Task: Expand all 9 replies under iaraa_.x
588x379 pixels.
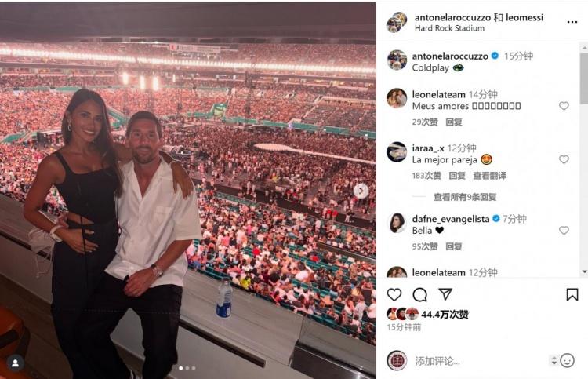Action: point(465,197)
